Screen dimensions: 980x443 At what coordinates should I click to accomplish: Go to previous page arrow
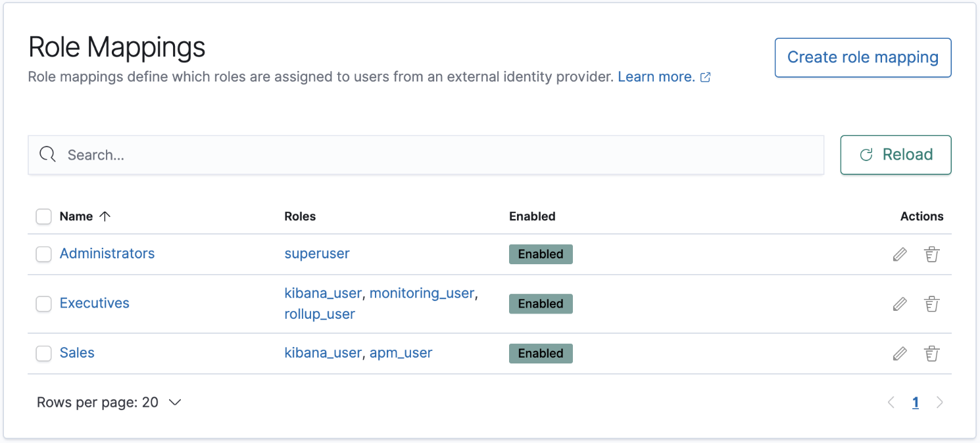(x=891, y=403)
